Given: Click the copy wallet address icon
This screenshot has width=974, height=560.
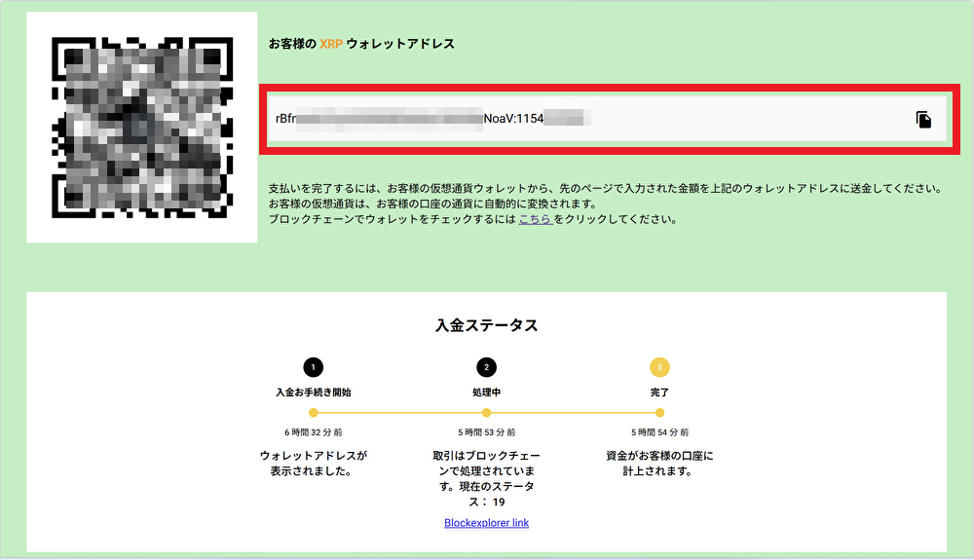Looking at the screenshot, I should coord(923,119).
